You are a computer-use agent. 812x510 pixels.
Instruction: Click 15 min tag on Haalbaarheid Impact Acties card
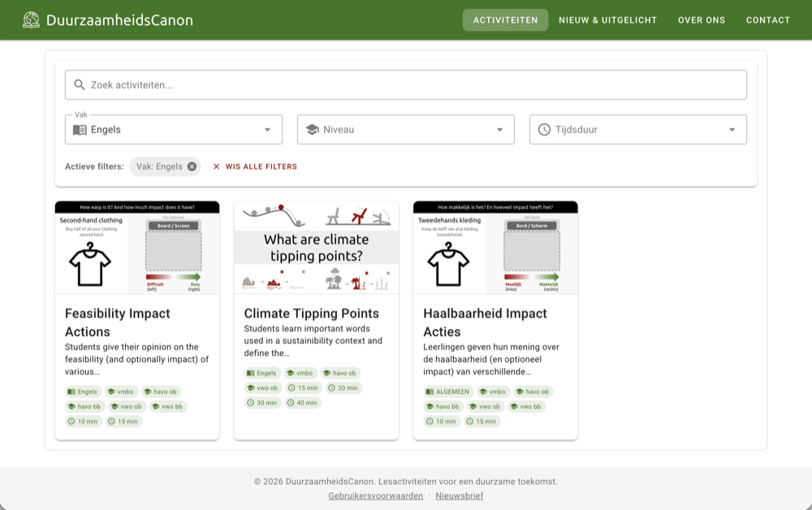(x=481, y=421)
